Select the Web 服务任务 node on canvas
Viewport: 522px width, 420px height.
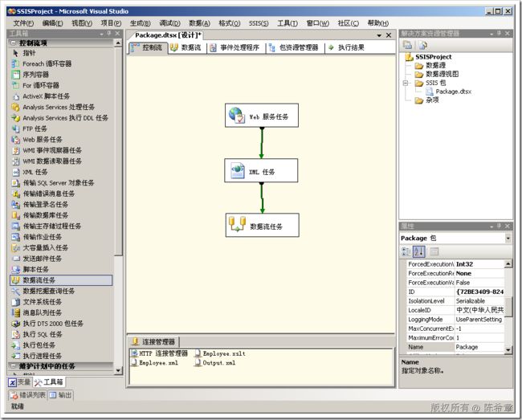262,116
